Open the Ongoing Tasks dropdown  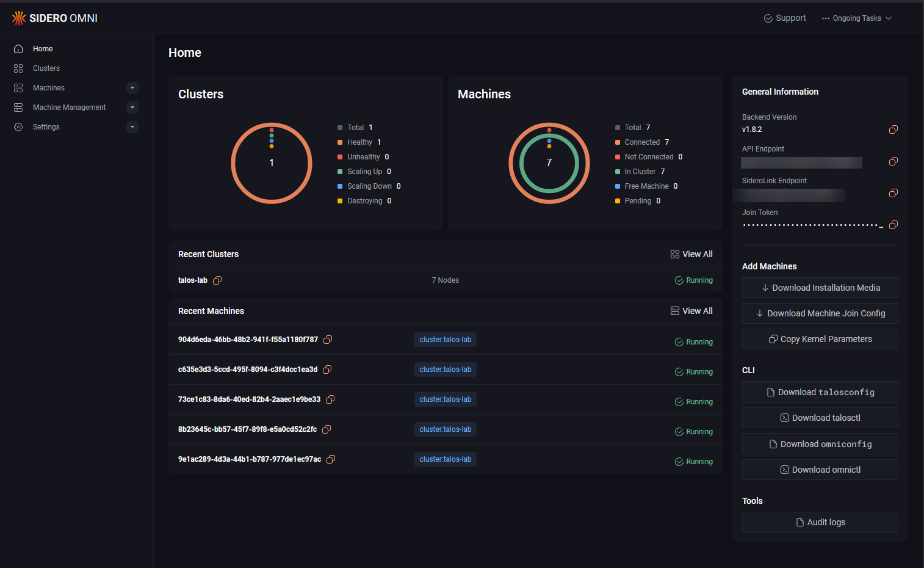(857, 18)
